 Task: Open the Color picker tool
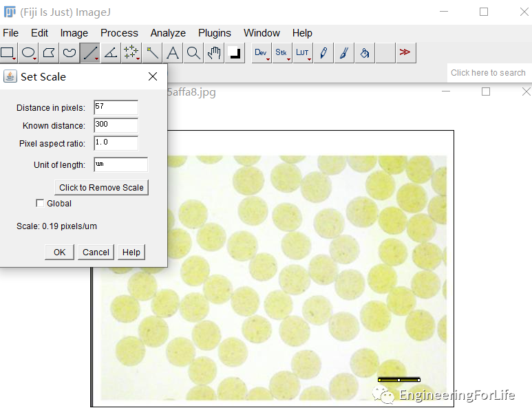[235, 53]
